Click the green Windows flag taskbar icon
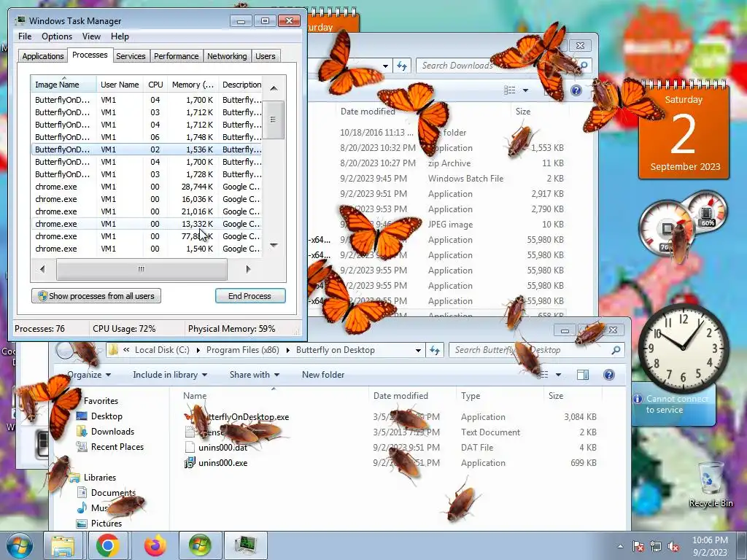 [x=200, y=545]
